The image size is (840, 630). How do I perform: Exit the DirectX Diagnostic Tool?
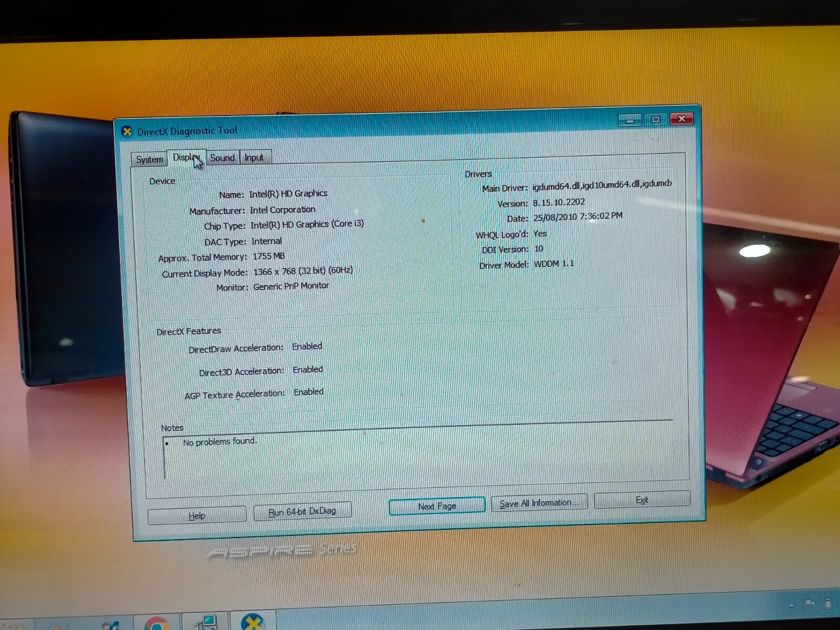(x=642, y=500)
